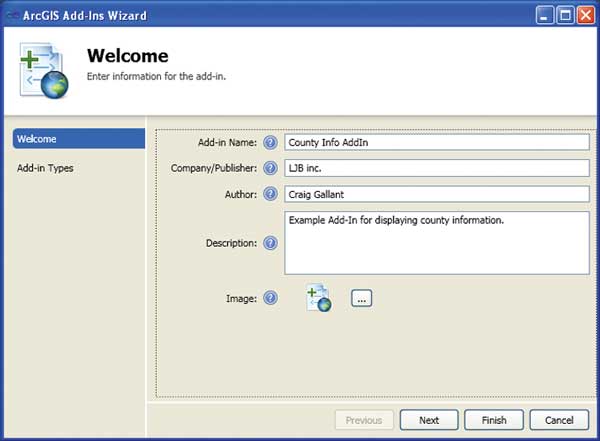Screen dimensions: 600x441
Task: Select the Welcome step in sidebar
Action: 79,139
